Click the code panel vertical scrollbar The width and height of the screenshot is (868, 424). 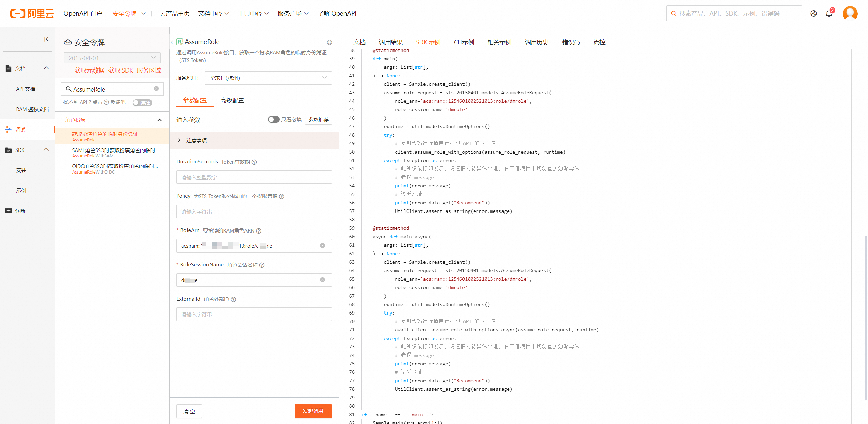pyautogui.click(x=866, y=319)
